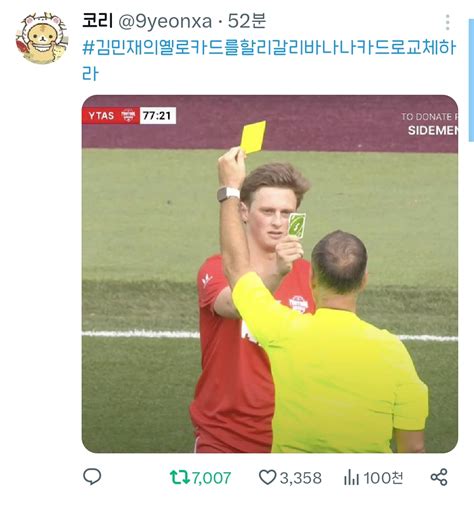Open the reply speech bubble icon
This screenshot has height=506, width=474.
[92, 477]
